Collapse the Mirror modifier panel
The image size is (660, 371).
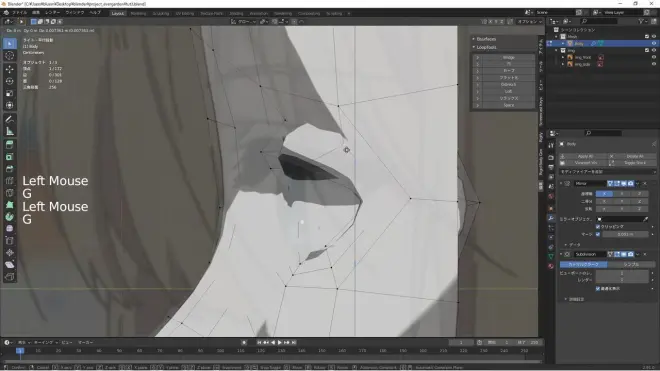click(561, 183)
